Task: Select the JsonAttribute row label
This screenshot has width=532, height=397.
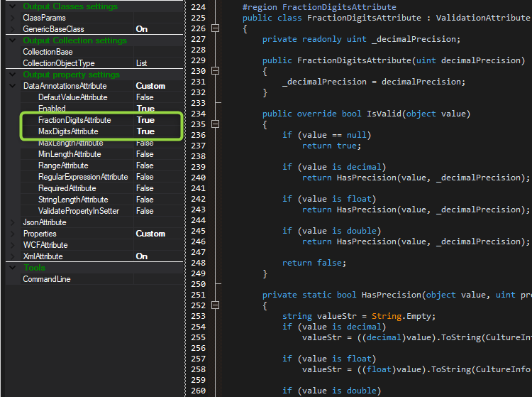Action: (x=45, y=222)
